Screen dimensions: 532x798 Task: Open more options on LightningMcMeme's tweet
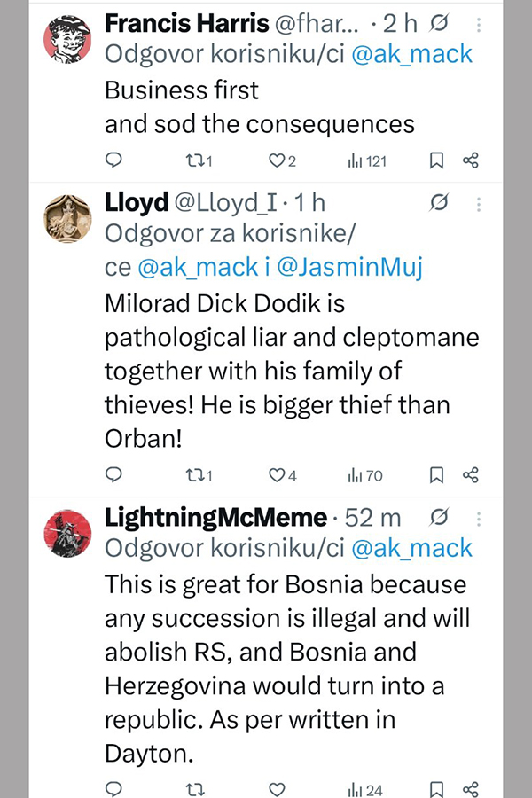[x=479, y=518]
